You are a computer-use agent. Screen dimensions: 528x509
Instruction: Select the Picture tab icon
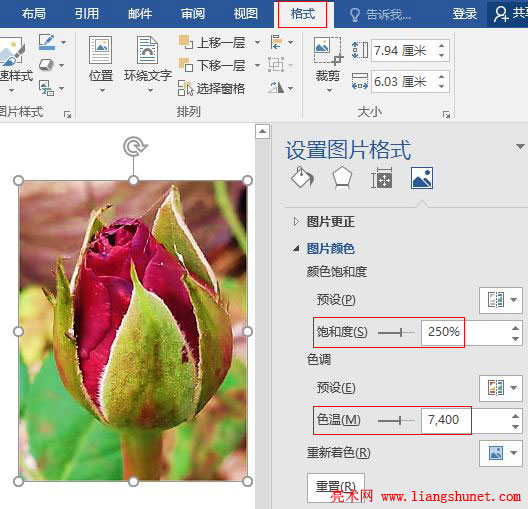(422, 178)
